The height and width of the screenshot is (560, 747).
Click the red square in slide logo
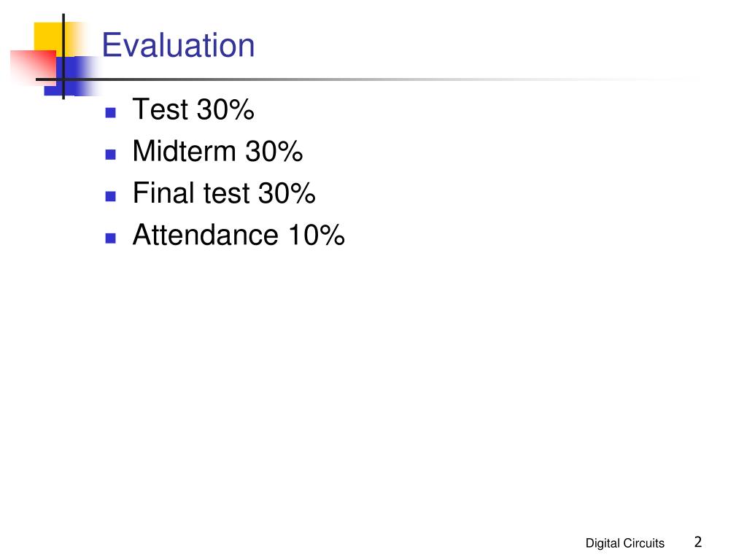pyautogui.click(x=32, y=67)
